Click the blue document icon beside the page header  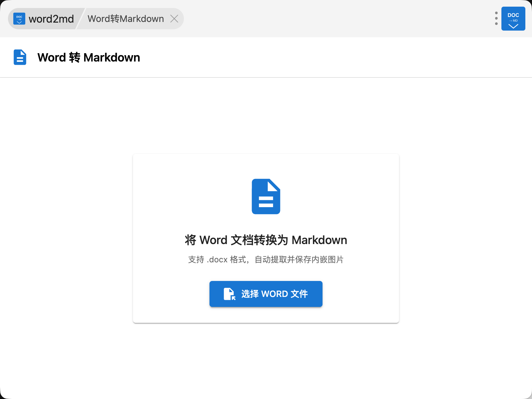(x=20, y=57)
